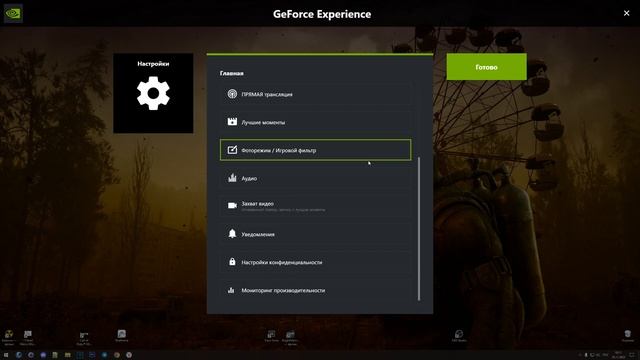The height and width of the screenshot is (360, 640).
Task: Select Фоторежим / Игровой фильтр
Action: coord(316,150)
